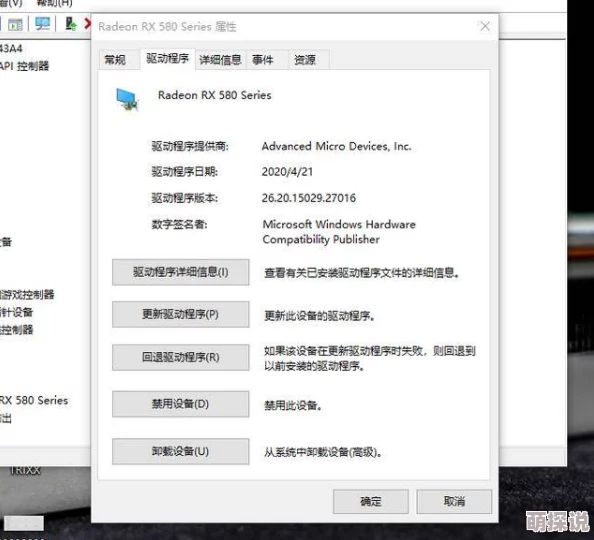Cancel the dialog with 取消
Screen dimensions: 594x540
coord(454,501)
